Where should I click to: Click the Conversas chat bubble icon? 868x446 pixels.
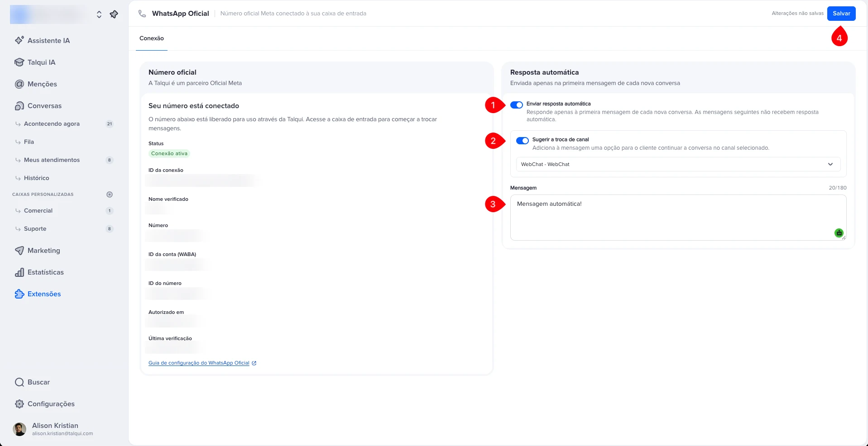coord(19,105)
